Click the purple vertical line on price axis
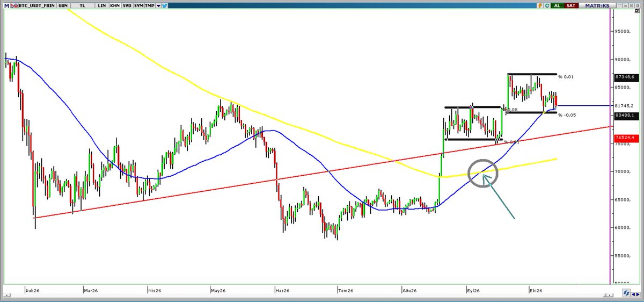The height and width of the screenshot is (302, 644). [x=611, y=145]
